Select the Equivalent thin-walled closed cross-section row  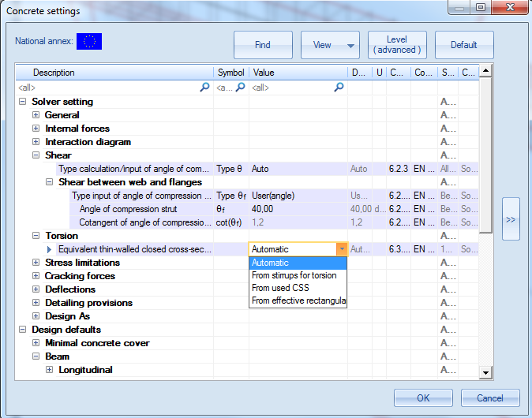pos(267,249)
